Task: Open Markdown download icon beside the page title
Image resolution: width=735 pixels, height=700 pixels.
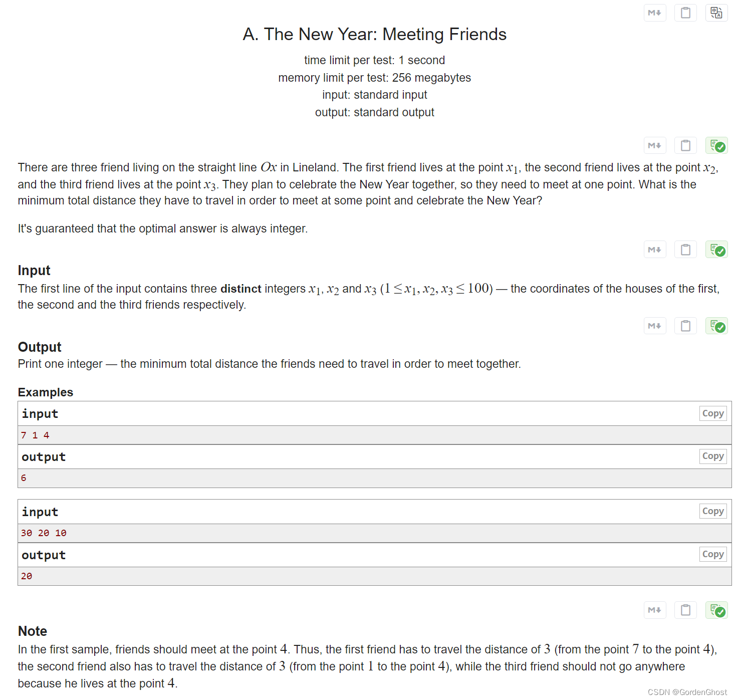Action: click(655, 13)
